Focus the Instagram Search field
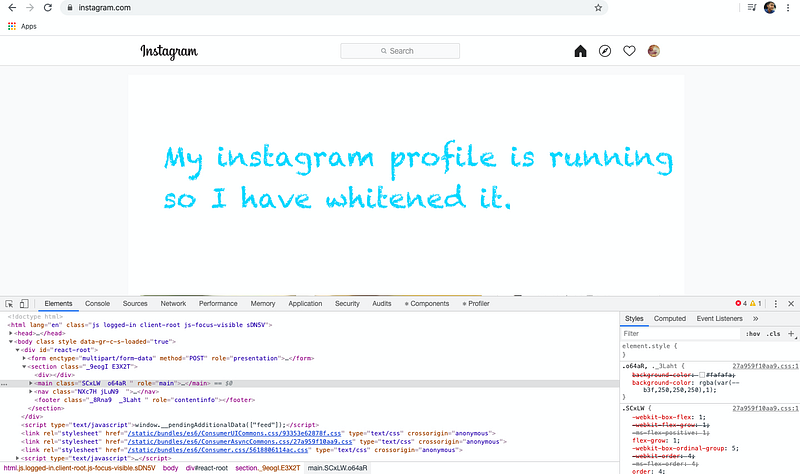800x474 pixels. click(400, 51)
